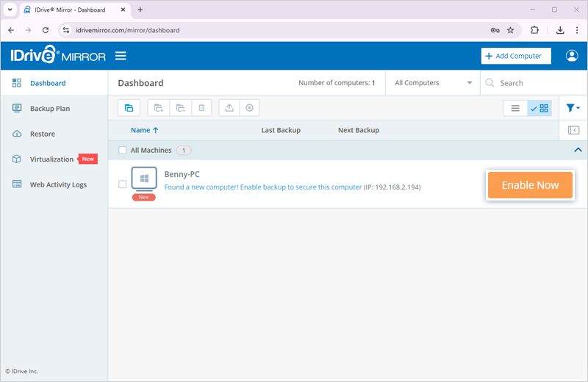Screen dimensions: 588x382
Task: Click the New badge next to Virtualization
Action: click(87, 159)
